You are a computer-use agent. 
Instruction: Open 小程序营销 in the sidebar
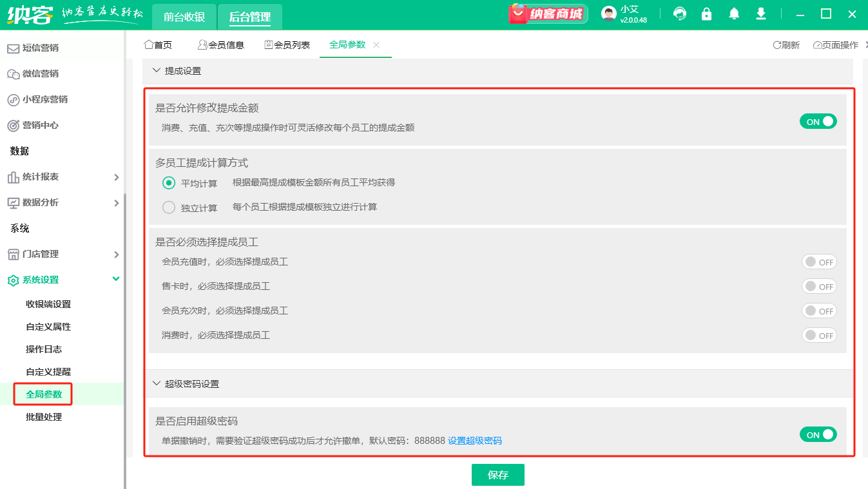(45, 99)
